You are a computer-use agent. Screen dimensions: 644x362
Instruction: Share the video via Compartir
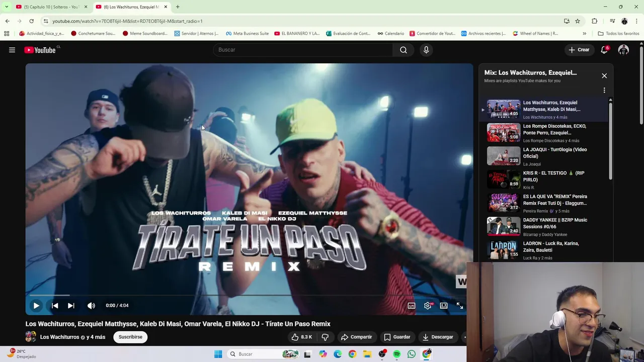pos(356,337)
